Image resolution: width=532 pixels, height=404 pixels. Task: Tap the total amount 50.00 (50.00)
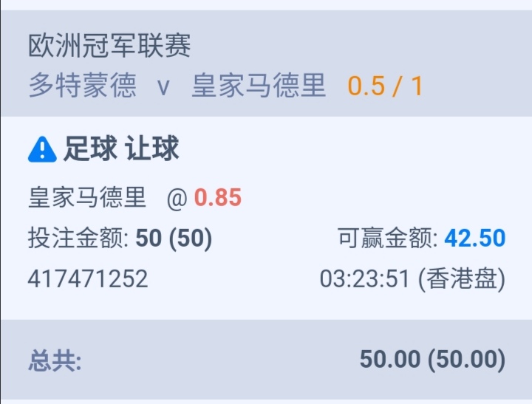click(x=432, y=360)
